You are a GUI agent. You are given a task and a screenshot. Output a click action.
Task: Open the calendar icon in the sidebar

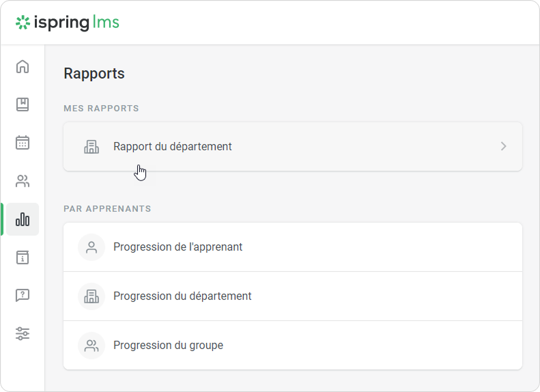point(23,143)
